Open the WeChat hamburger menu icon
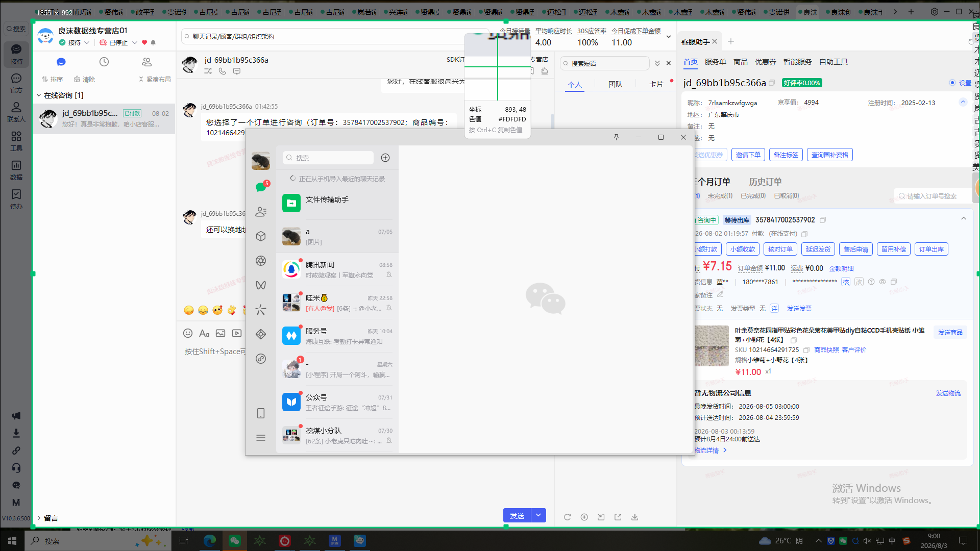Viewport: 980px width, 551px height. point(261,438)
